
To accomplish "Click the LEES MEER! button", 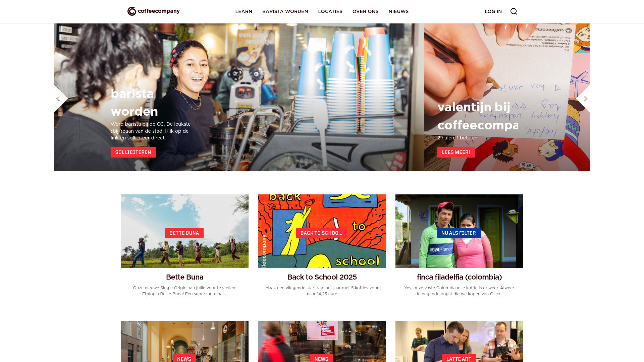I will (x=456, y=152).
